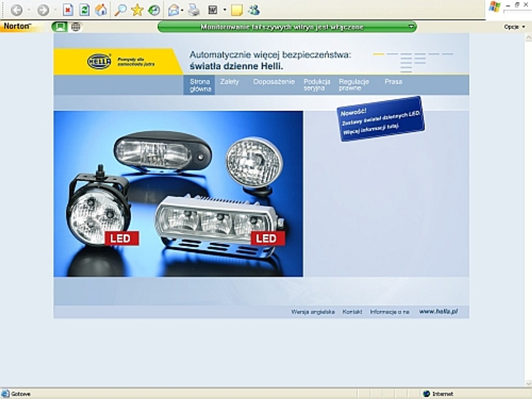Image resolution: width=532 pixels, height=399 pixels.
Task: Print the page with the printer icon
Action: coord(194,10)
